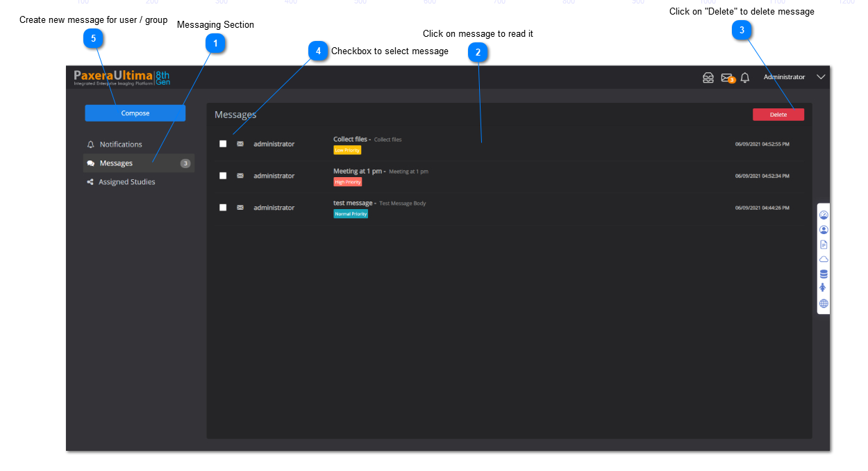Open the dashboard gauge icon in side toolbar

[824, 215]
